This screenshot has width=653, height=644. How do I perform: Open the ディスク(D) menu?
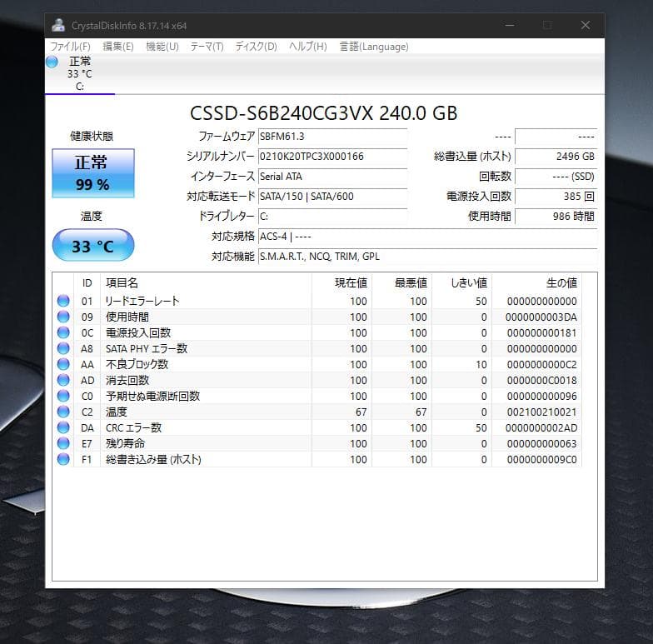[x=257, y=47]
